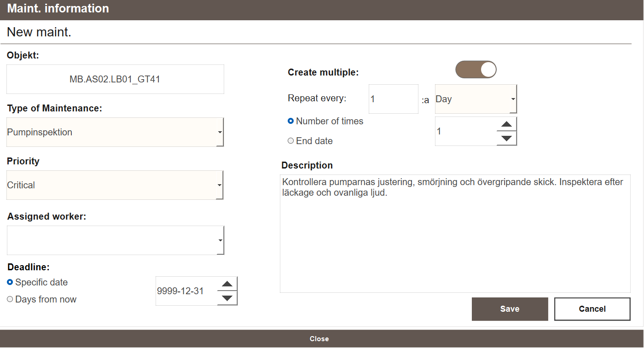Click inside the Description text area
Viewport: 644px width, 349px height.
pyautogui.click(x=455, y=233)
